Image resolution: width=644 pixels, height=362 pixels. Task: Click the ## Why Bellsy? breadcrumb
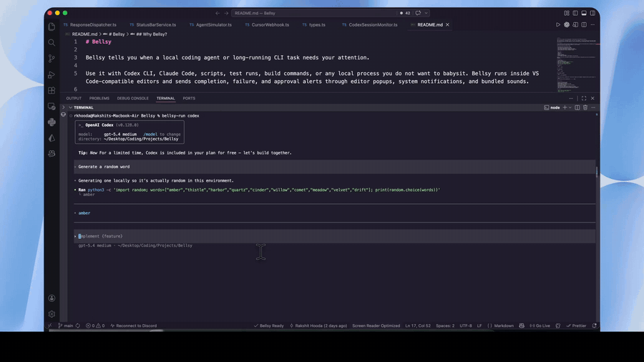pos(152,34)
